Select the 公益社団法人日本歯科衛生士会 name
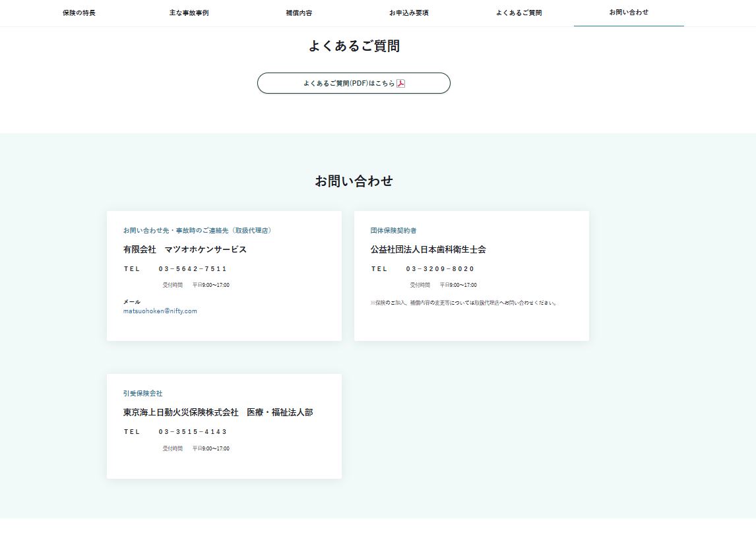Screen dimensions: 756x550 (428, 250)
